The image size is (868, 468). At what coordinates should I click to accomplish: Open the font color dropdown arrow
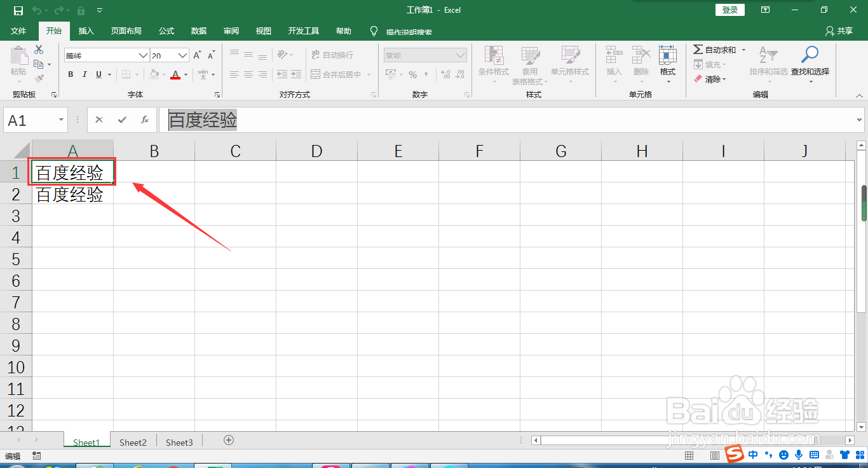[x=186, y=74]
